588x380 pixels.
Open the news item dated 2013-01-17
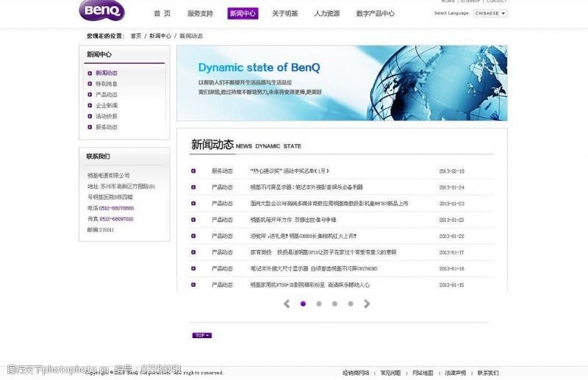(323, 252)
